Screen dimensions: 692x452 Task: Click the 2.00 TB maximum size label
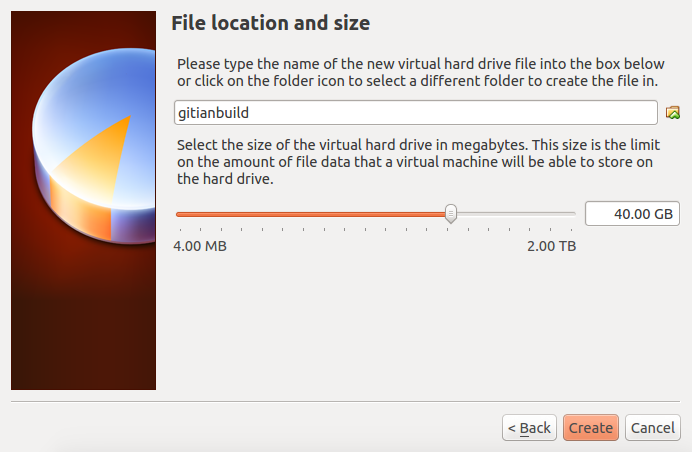point(552,246)
